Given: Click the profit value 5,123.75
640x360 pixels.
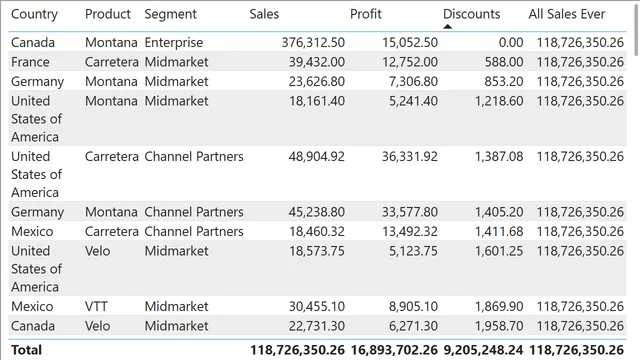Looking at the screenshot, I should tap(413, 251).
